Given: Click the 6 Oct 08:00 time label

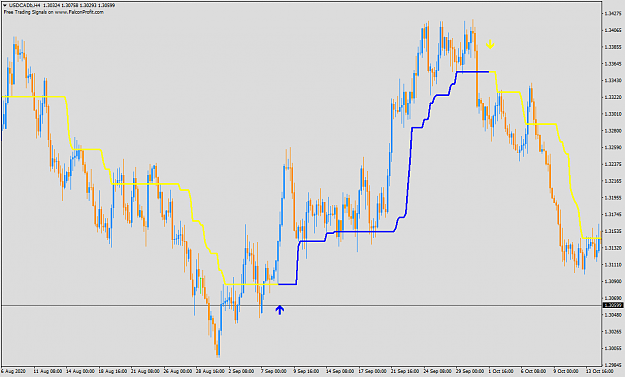Looking at the screenshot, I should tap(534, 371).
